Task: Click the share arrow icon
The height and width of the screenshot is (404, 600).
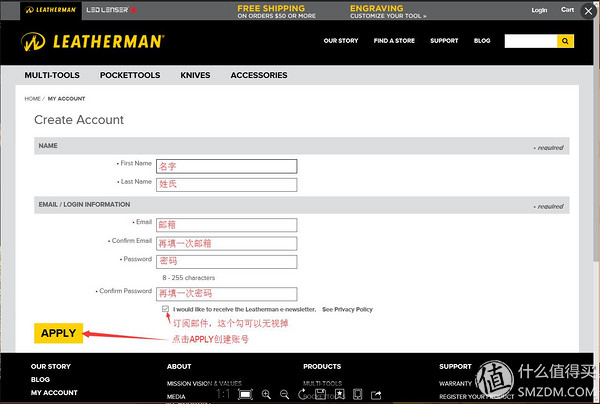Action: [376, 394]
